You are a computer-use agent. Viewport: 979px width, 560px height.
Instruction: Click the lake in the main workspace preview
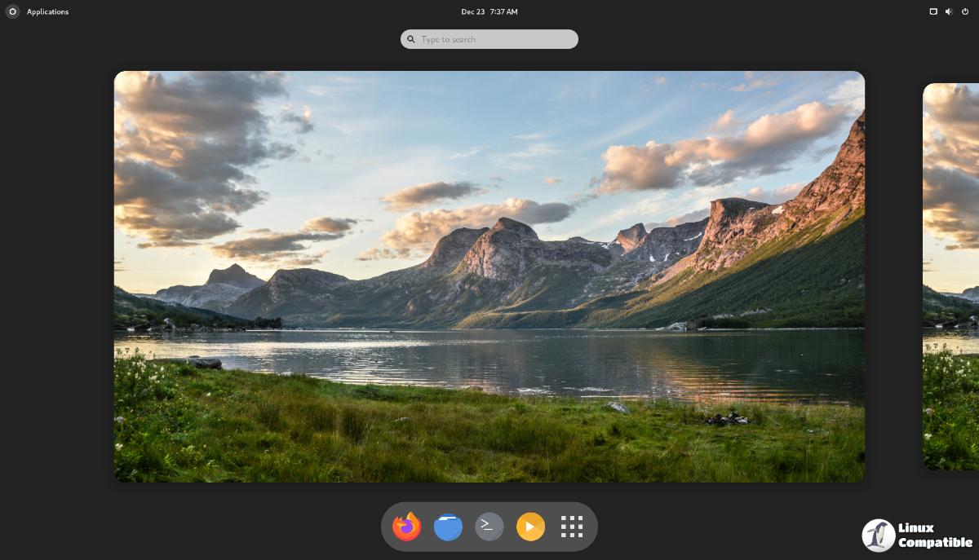[489, 359]
